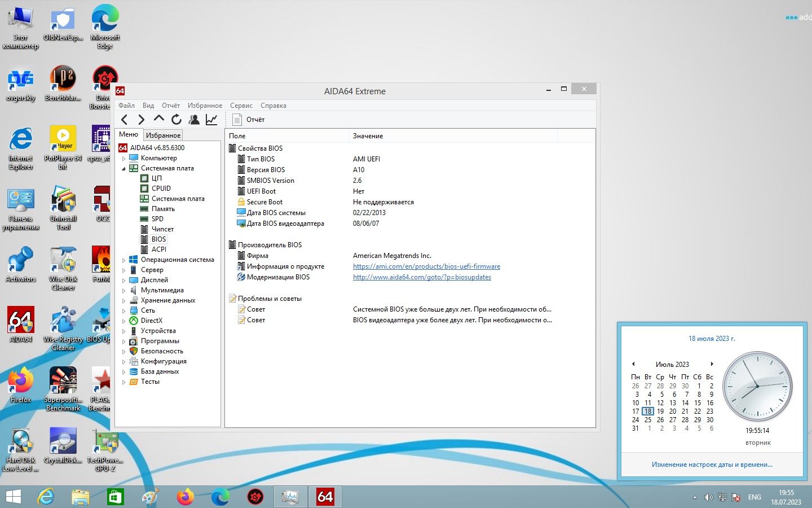Go to next month in the calendar
This screenshot has width=812, height=508.
coord(712,364)
